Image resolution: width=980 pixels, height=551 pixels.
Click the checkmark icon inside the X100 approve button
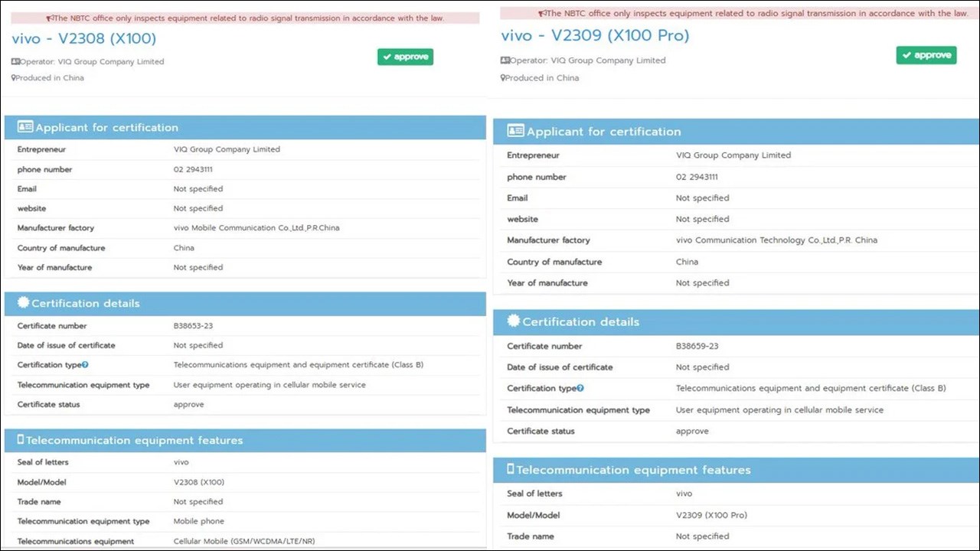coord(389,57)
